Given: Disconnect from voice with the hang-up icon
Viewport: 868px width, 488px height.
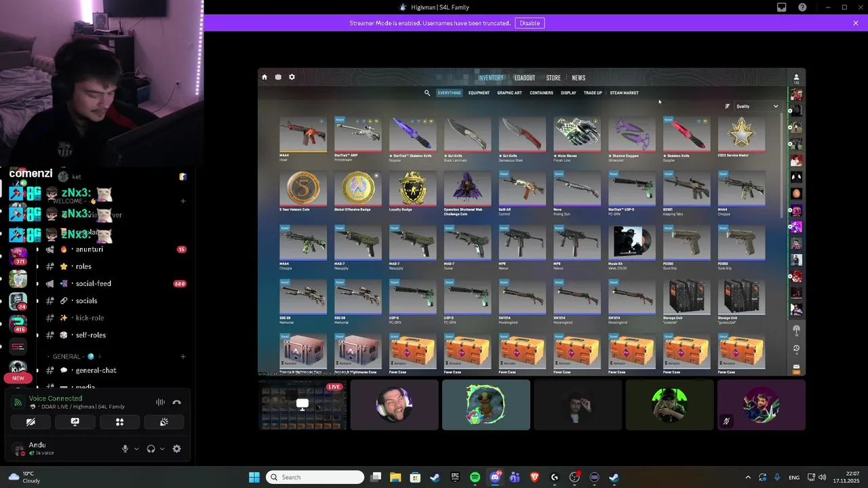Looking at the screenshot, I should point(177,402).
